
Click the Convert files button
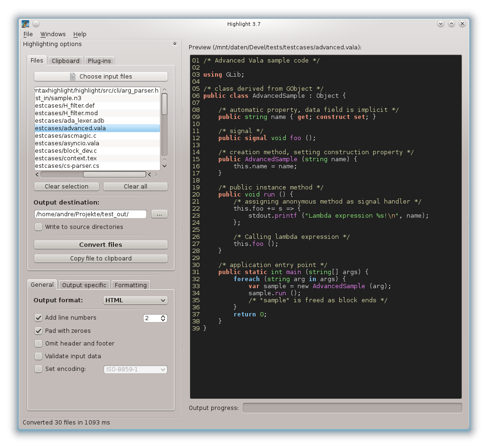pyautogui.click(x=101, y=244)
